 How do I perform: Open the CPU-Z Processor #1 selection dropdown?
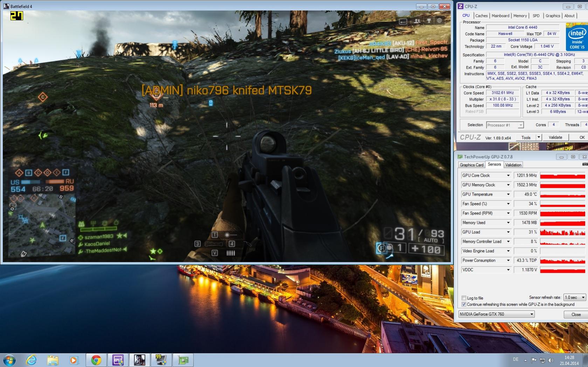505,125
